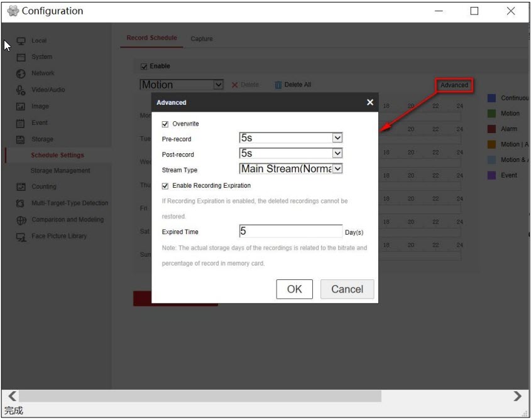This screenshot has height=420, width=531.
Task: Click the Delete All trash icon
Action: [278, 85]
